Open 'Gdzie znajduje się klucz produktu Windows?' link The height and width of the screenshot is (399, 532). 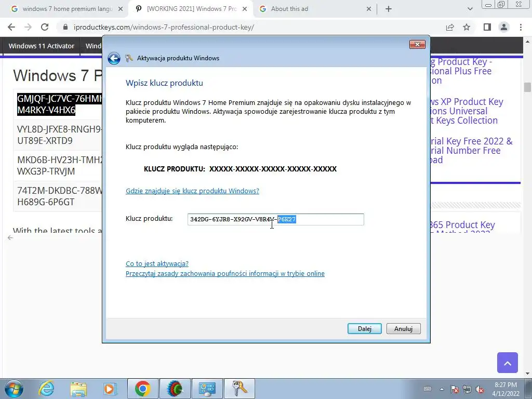click(x=192, y=191)
